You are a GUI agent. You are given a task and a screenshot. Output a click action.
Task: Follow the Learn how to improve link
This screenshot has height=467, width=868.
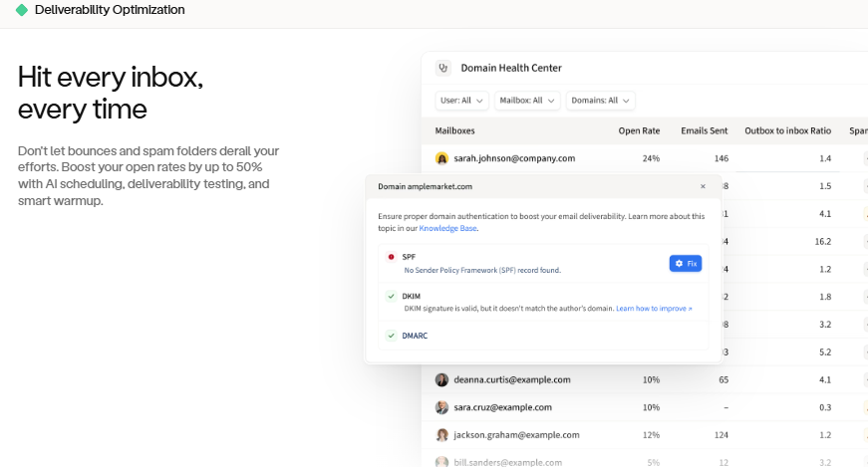(x=654, y=309)
